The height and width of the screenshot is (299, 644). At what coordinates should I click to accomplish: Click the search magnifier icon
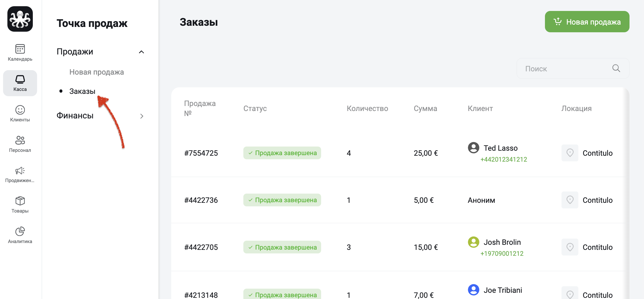[x=616, y=68]
